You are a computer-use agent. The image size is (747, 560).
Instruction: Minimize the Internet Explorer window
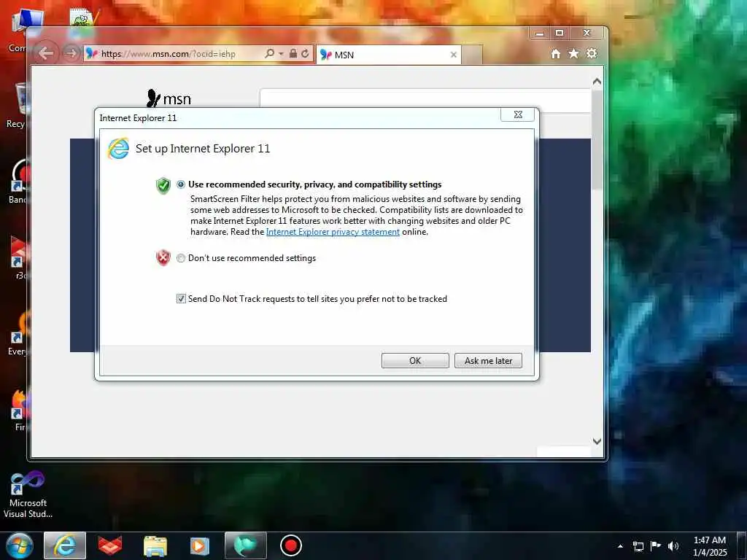pyautogui.click(x=540, y=33)
